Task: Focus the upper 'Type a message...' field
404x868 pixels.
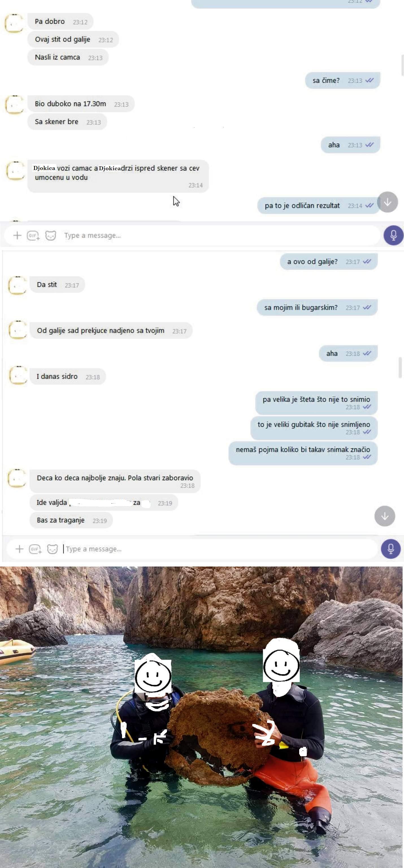Action: click(216, 235)
